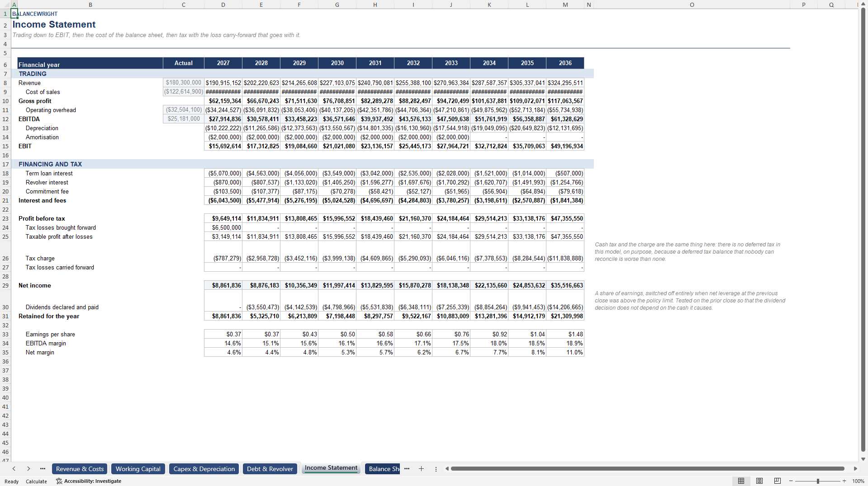Switch to the Working Capital sheet tab
The height and width of the screenshot is (486, 868).
pos(138,469)
